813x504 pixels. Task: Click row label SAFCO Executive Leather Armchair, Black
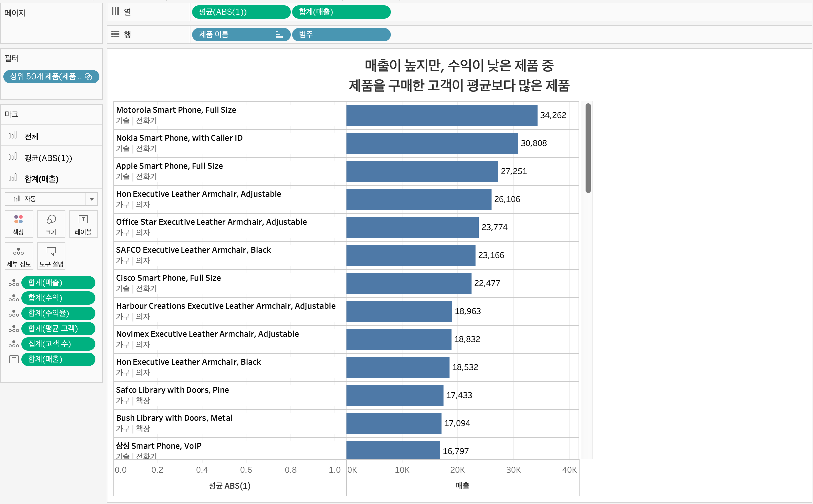(x=193, y=250)
